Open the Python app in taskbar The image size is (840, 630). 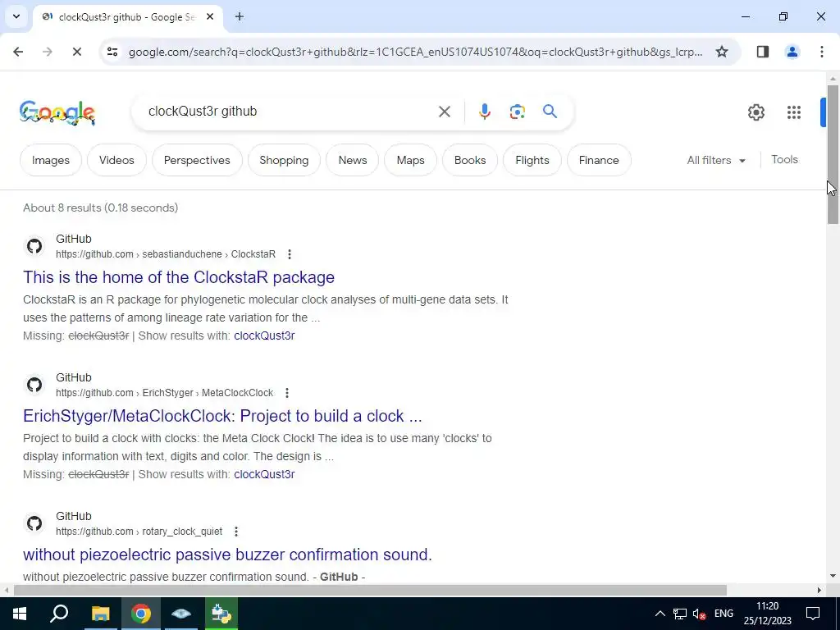click(x=221, y=614)
